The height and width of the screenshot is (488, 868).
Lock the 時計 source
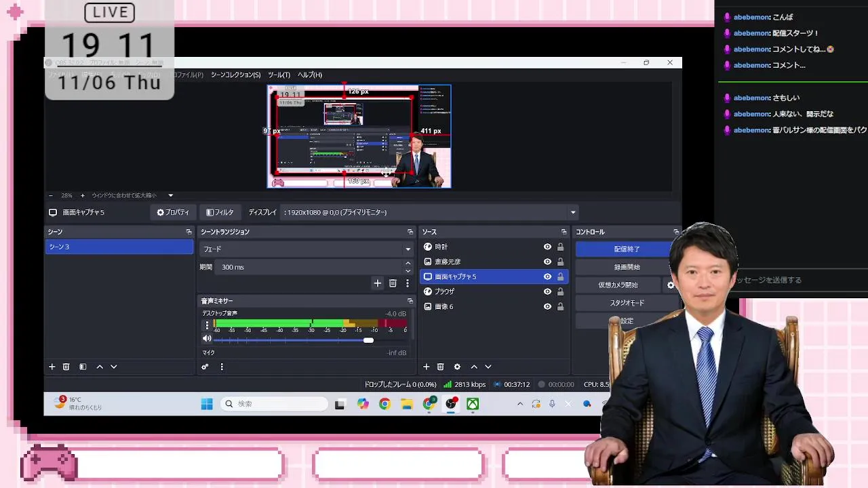[560, 247]
